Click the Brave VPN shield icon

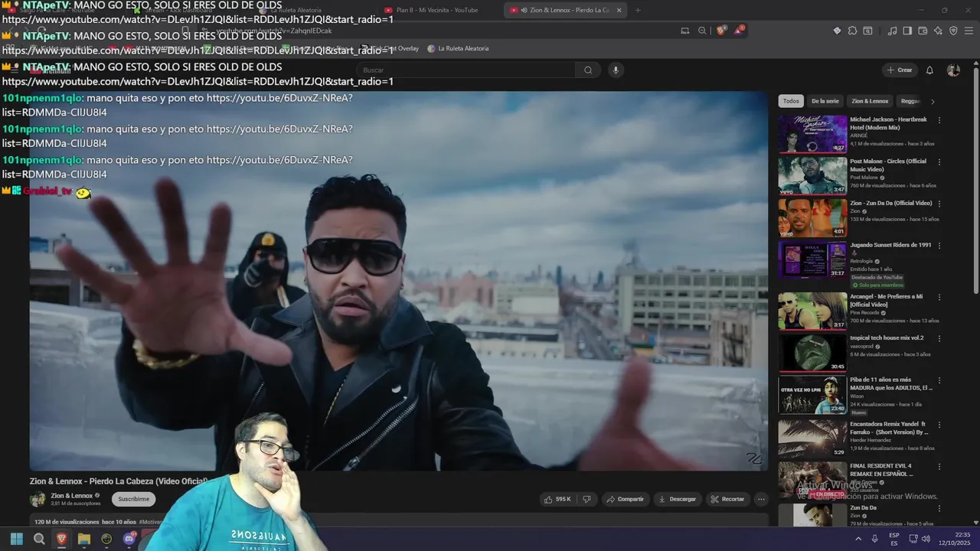(953, 31)
